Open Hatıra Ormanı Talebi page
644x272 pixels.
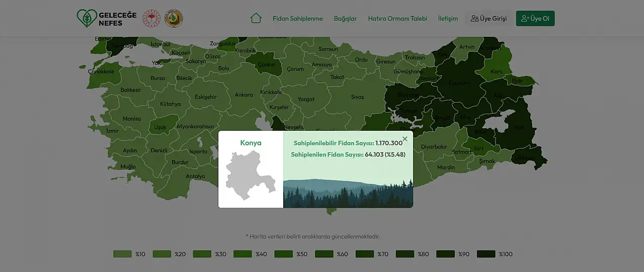coord(397,19)
